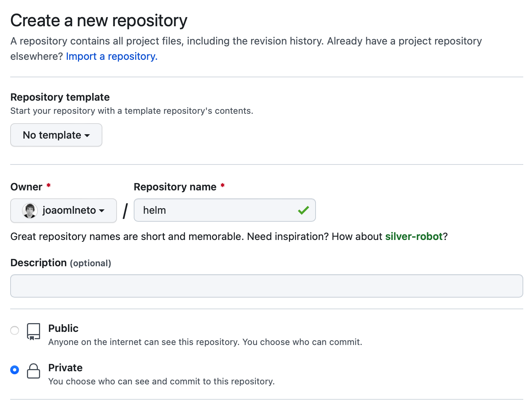This screenshot has height=407, width=532.
Task: Choose Public by clicking its bold label
Action: 63,328
